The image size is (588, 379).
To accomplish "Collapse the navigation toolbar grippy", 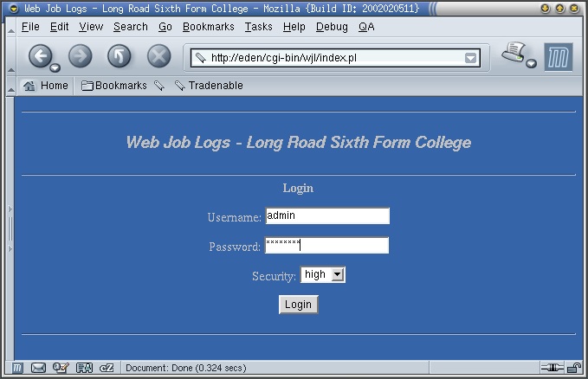I will (11, 56).
